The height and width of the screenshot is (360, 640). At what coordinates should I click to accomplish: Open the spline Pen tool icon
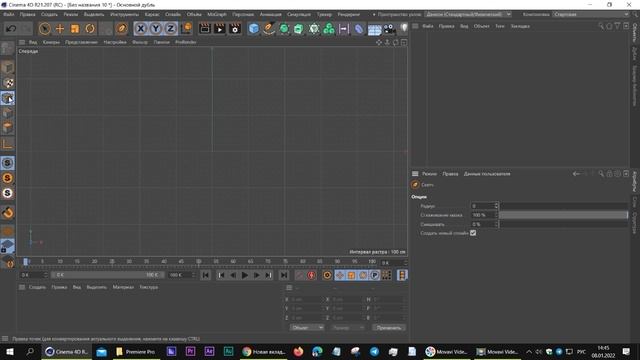pos(269,29)
